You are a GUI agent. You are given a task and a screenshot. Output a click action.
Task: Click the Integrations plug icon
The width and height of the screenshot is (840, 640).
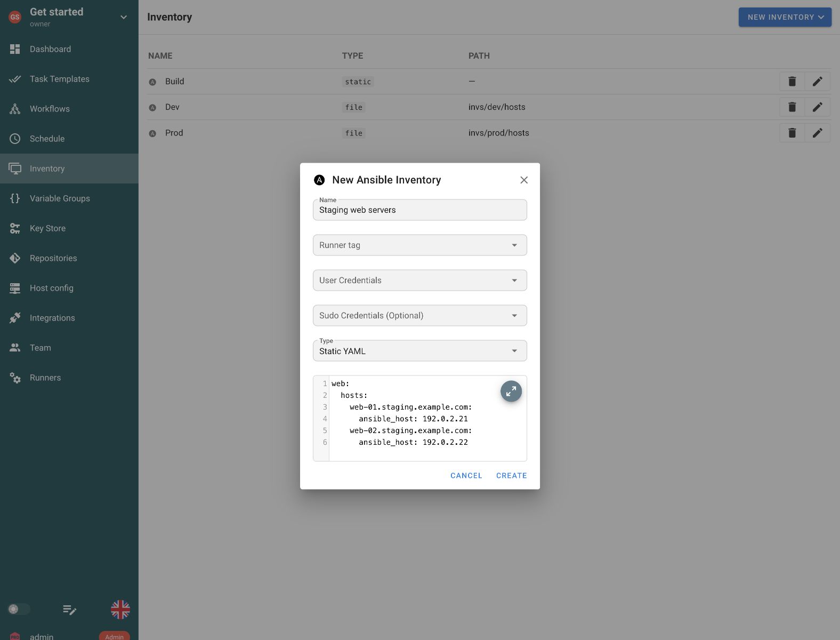point(15,318)
